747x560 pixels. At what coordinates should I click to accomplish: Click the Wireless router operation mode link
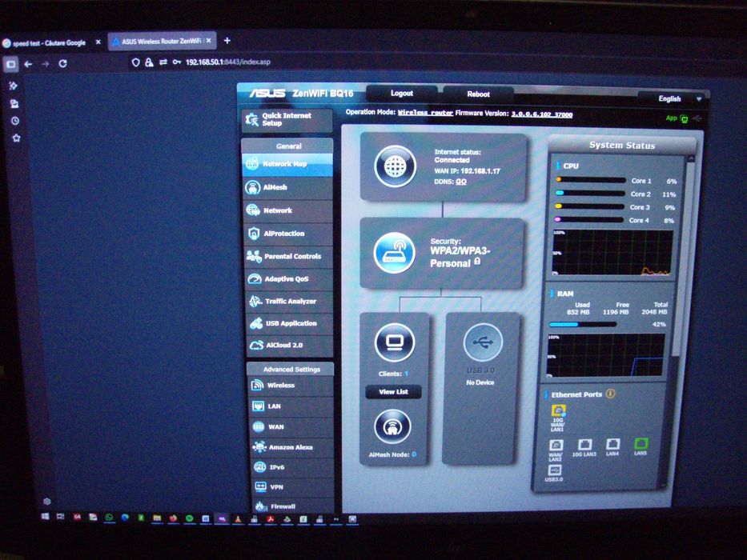click(x=425, y=113)
